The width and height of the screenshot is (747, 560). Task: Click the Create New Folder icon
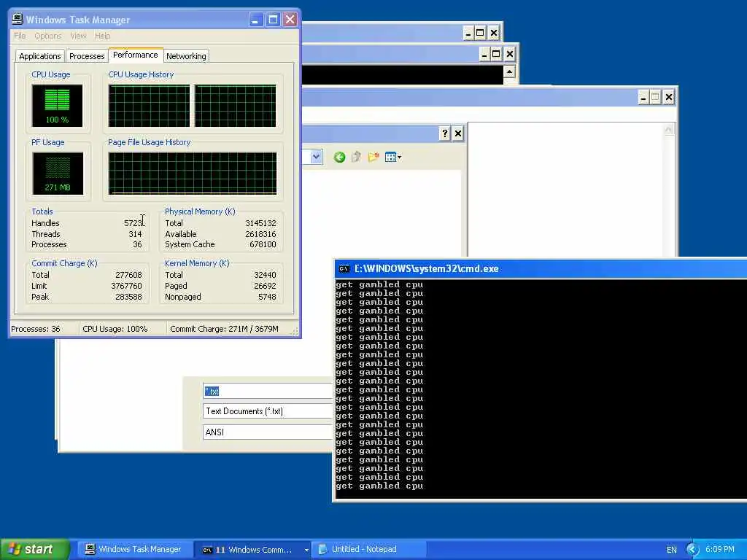click(x=373, y=157)
